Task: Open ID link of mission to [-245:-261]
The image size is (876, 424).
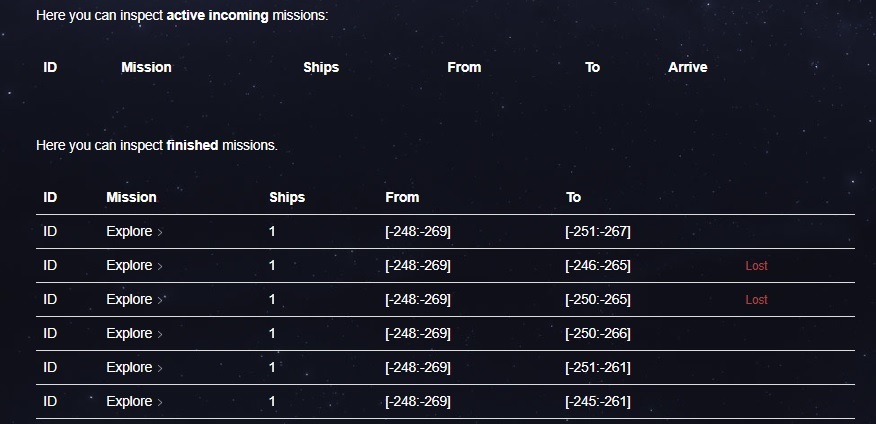Action: [x=50, y=402]
